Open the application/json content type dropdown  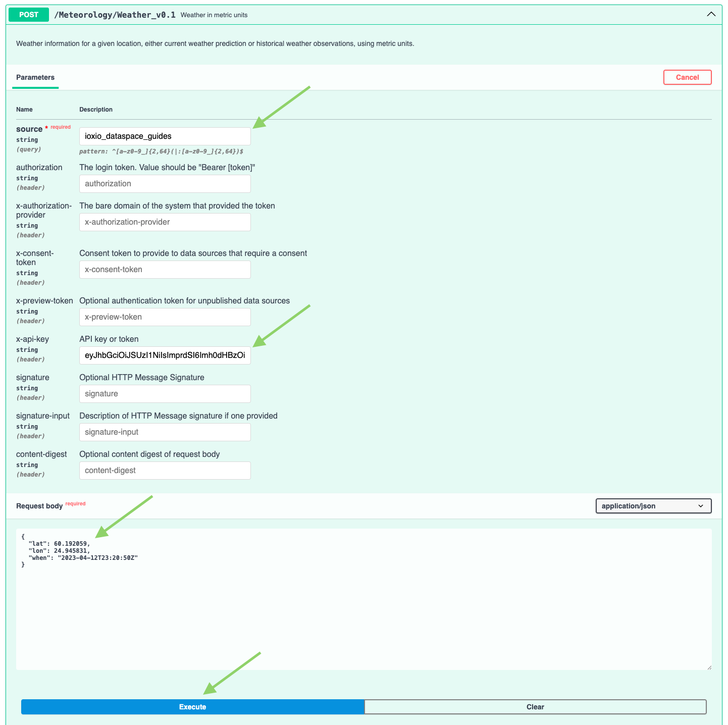[x=653, y=506]
